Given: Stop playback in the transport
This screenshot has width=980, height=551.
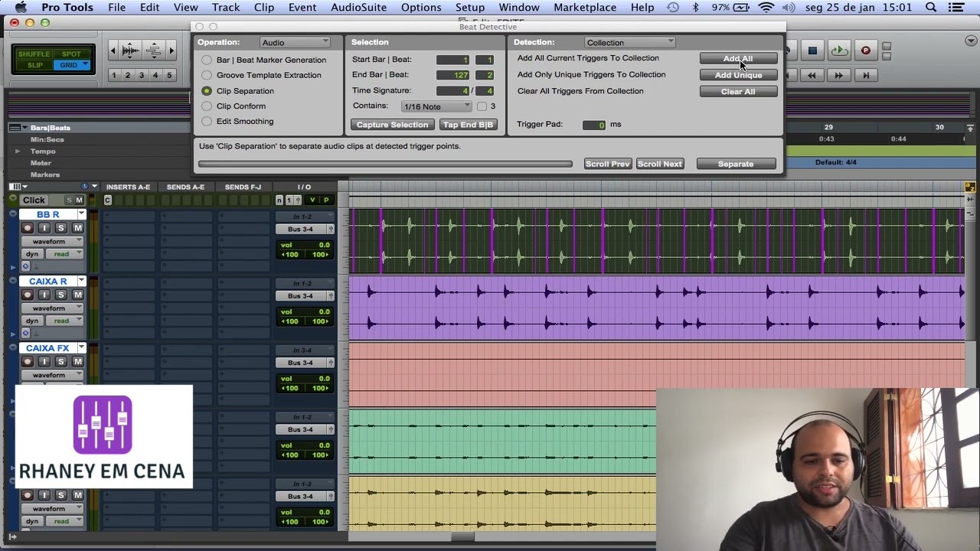Looking at the screenshot, I should pyautogui.click(x=812, y=51).
